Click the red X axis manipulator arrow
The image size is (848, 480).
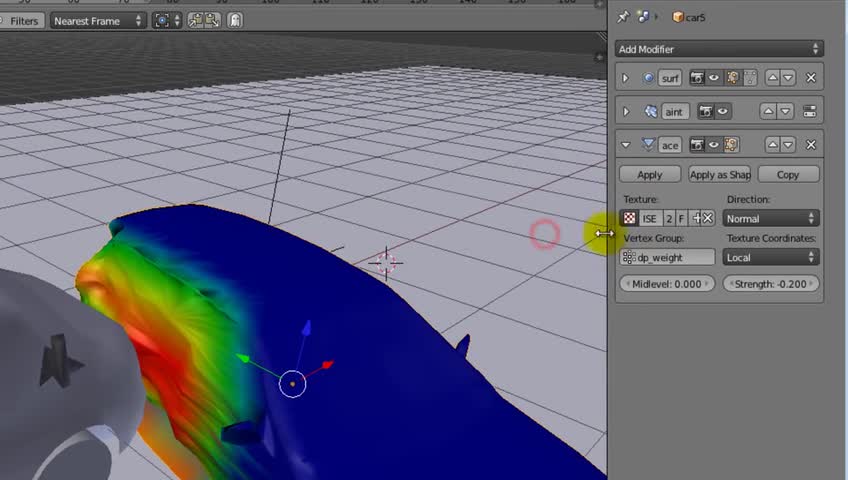pos(328,365)
